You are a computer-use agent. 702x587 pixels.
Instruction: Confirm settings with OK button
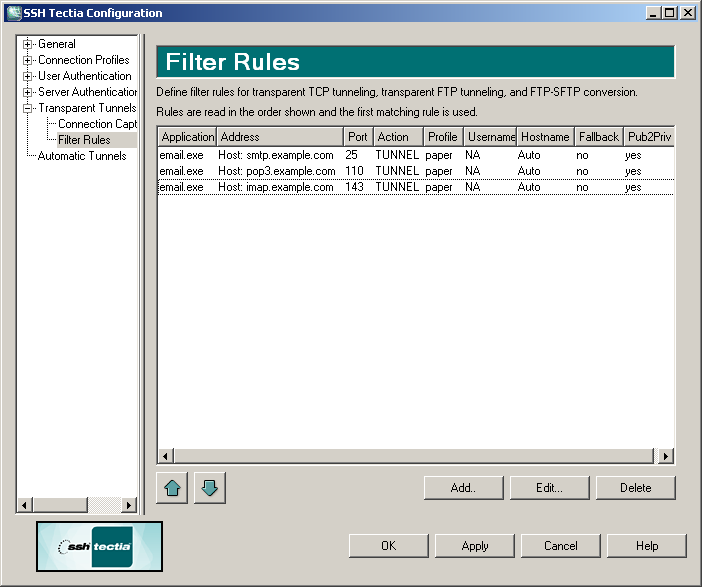click(389, 546)
